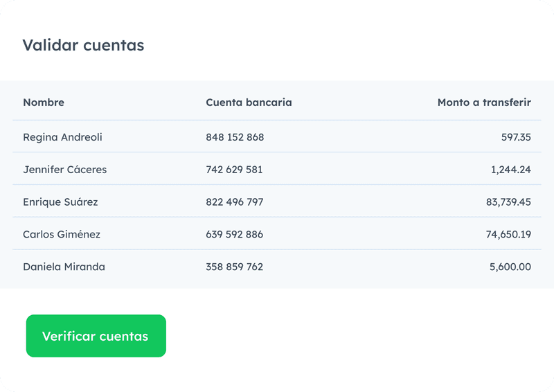Select the name Carlos Giménez

click(x=62, y=234)
